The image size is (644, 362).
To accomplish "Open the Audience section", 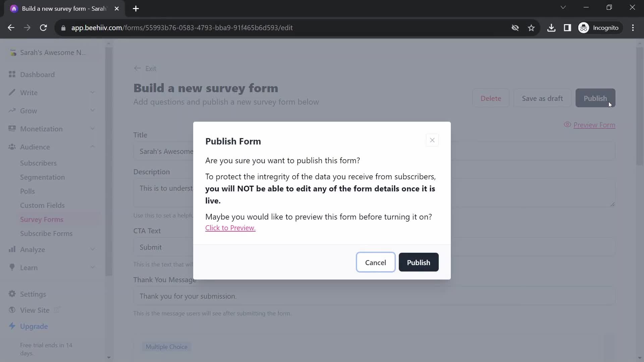I will 35,147.
